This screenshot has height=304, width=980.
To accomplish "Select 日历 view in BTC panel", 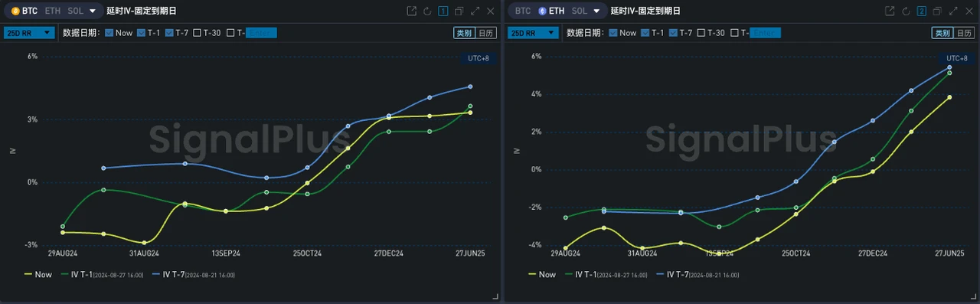I will (486, 33).
